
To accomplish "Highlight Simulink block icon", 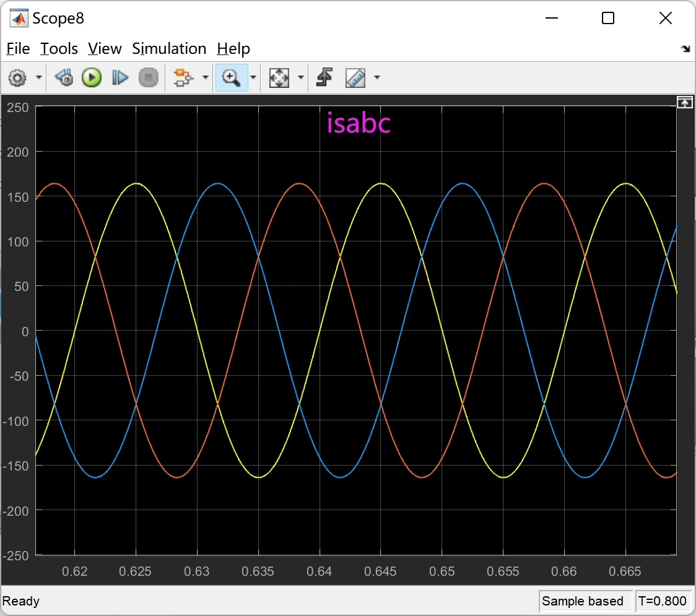I will pyautogui.click(x=183, y=77).
